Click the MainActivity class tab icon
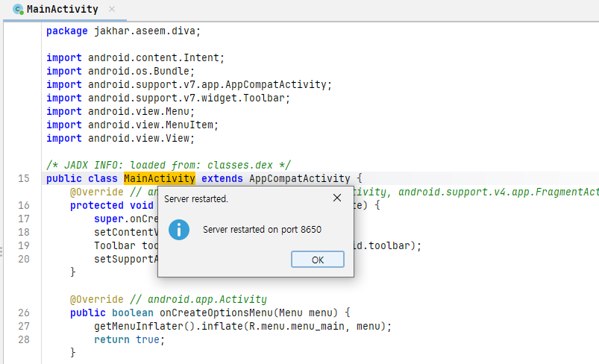The image size is (599, 364). pyautogui.click(x=18, y=9)
